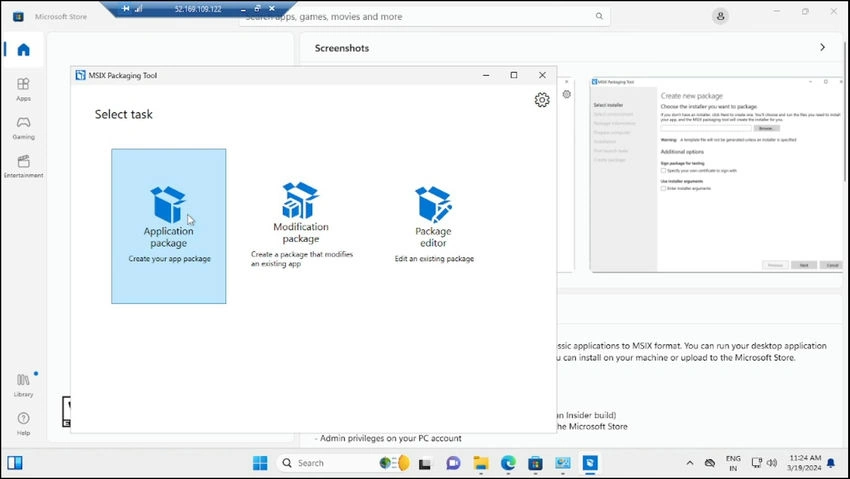Open the chat app on taskbar
850x479 pixels.
point(453,463)
